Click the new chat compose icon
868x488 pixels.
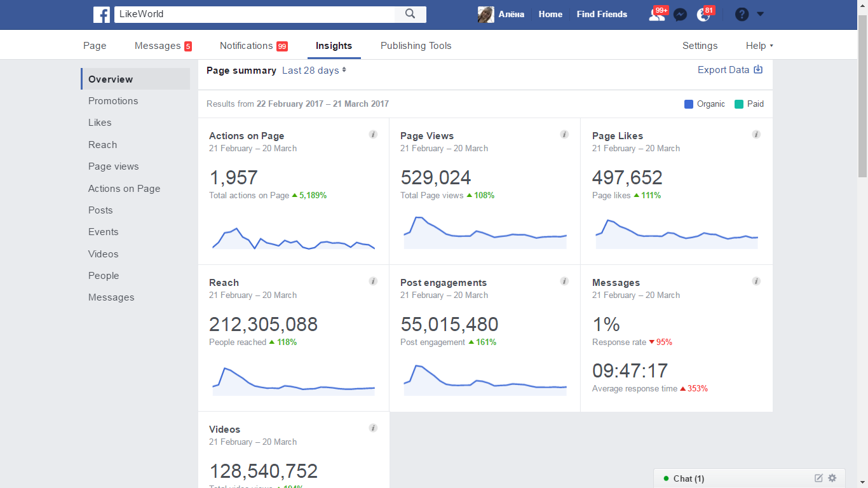click(x=819, y=478)
